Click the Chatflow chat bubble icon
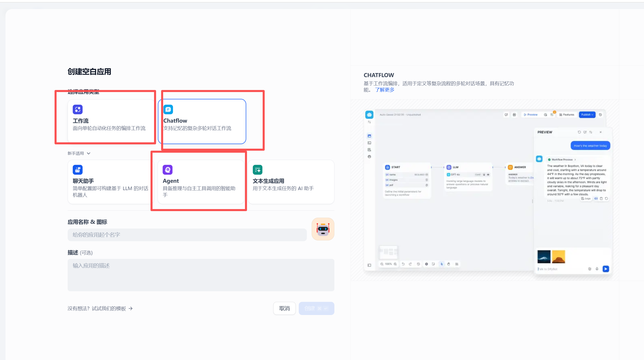 point(168,109)
